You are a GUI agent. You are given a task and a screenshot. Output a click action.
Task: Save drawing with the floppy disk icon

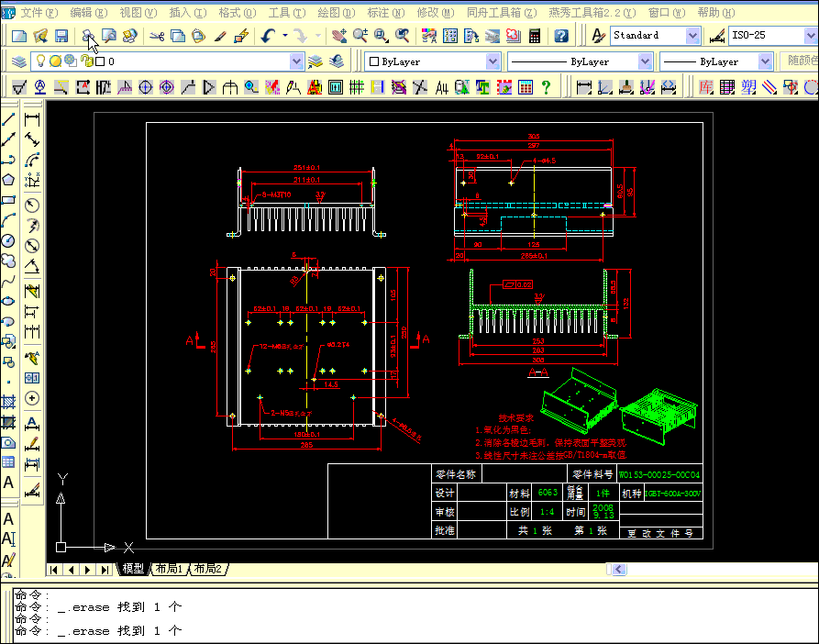point(61,36)
